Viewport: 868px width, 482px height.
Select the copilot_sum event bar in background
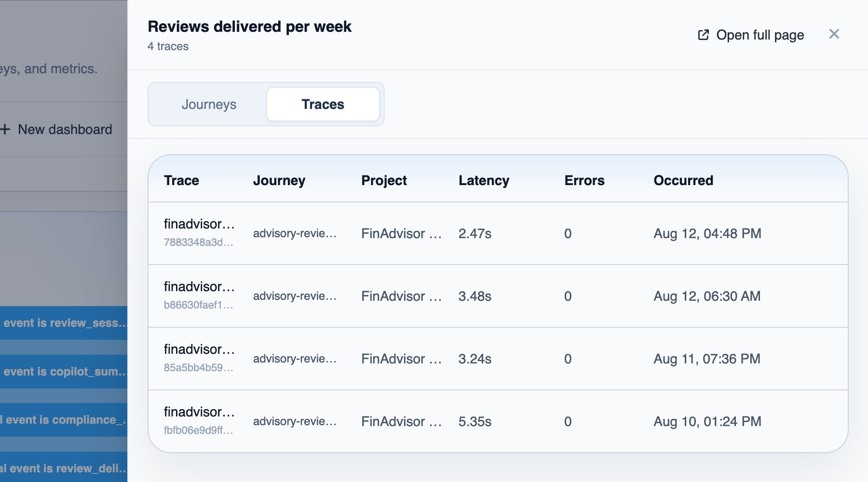point(64,372)
